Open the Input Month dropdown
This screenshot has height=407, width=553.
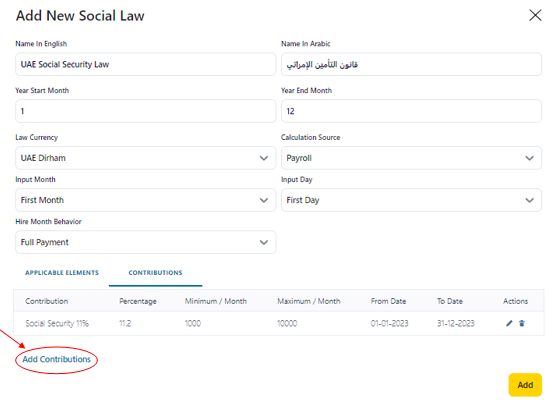pyautogui.click(x=145, y=200)
